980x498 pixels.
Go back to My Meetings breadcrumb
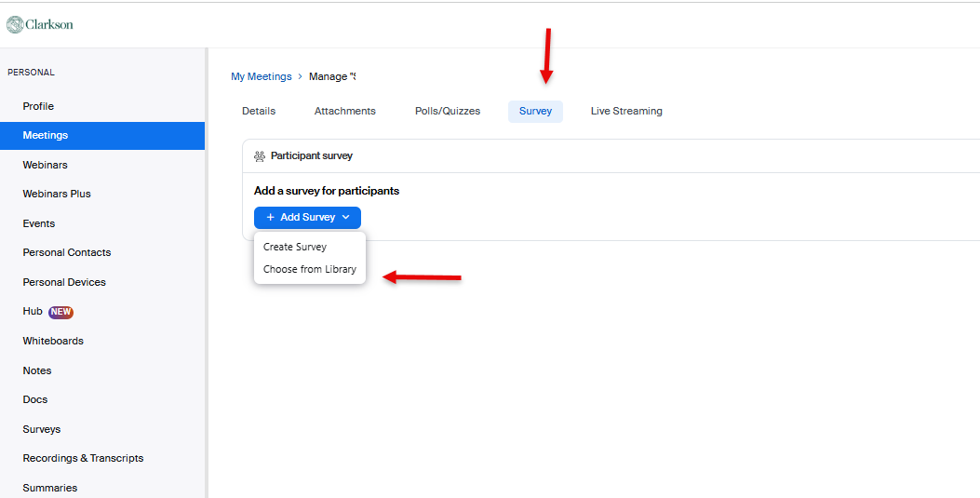point(261,76)
